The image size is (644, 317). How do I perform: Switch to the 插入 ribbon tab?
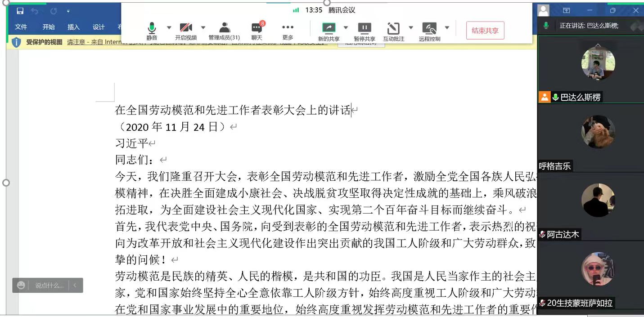pos(73,27)
